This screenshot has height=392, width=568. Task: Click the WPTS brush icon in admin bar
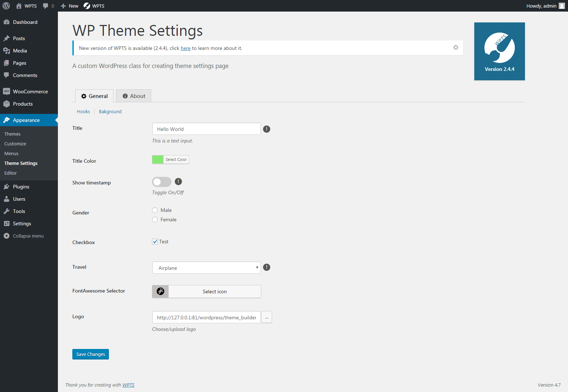tap(87, 6)
